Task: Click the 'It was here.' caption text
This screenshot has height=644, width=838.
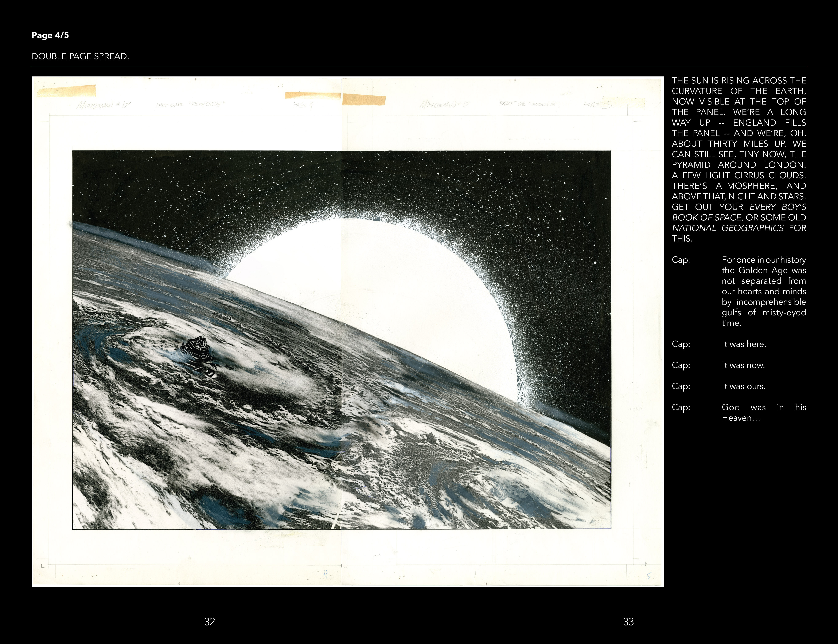Action: [744, 344]
